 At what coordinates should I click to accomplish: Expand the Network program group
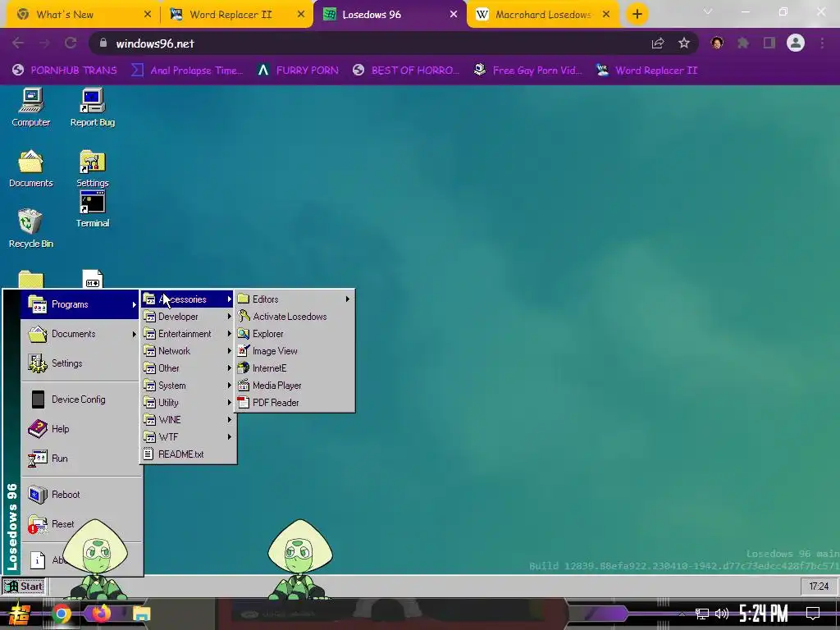pyautogui.click(x=188, y=351)
